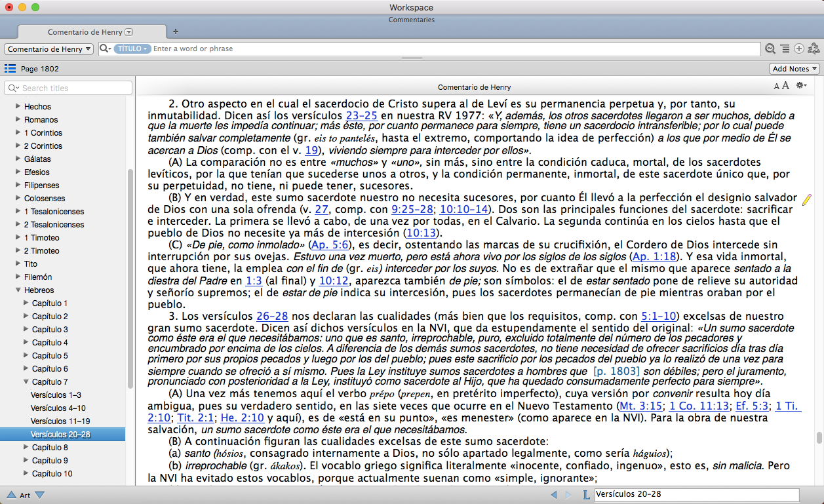
Task: Open the TÍTULO search field selector
Action: (132, 48)
